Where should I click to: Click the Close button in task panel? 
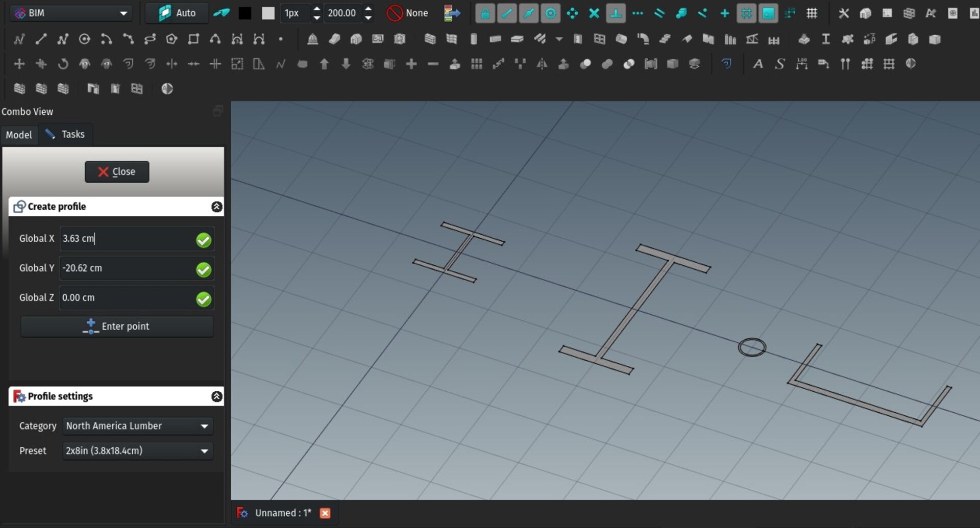[x=117, y=172]
